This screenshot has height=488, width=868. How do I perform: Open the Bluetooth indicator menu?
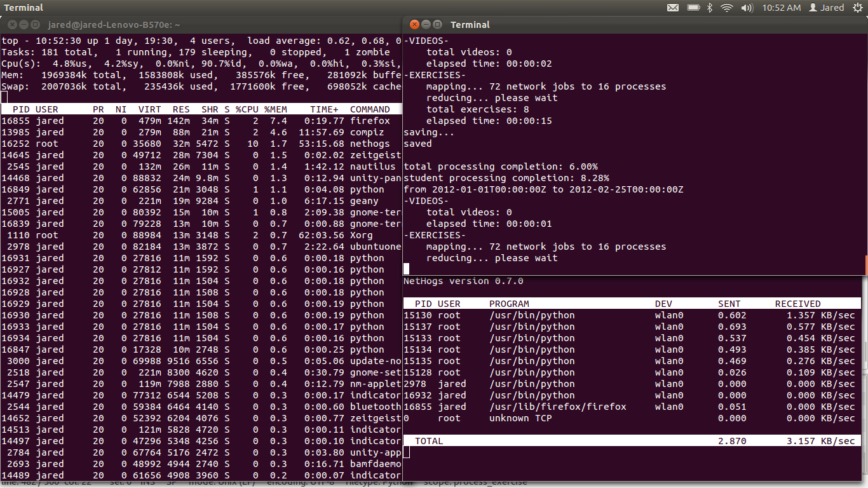pos(710,8)
